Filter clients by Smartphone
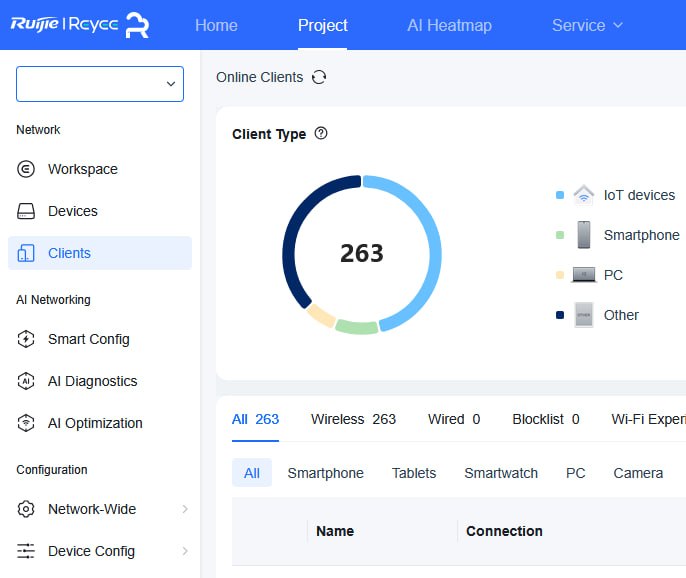Viewport: 686px width, 578px height. (x=326, y=473)
